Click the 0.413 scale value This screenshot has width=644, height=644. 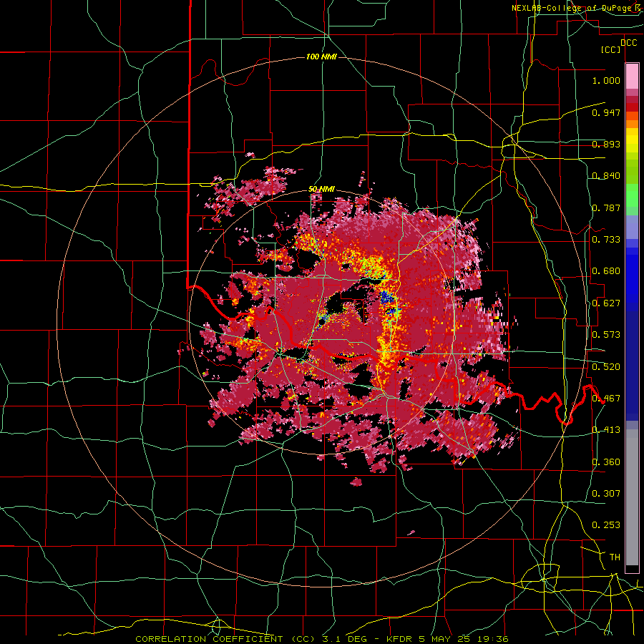606,430
